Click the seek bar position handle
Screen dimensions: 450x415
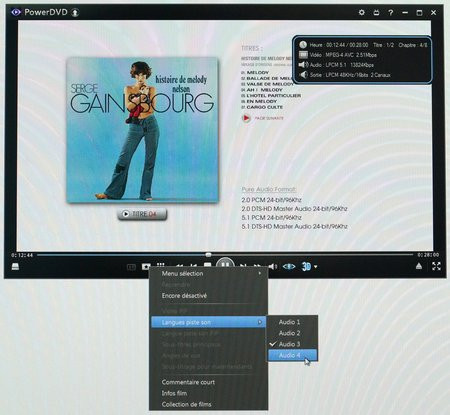click(x=208, y=255)
